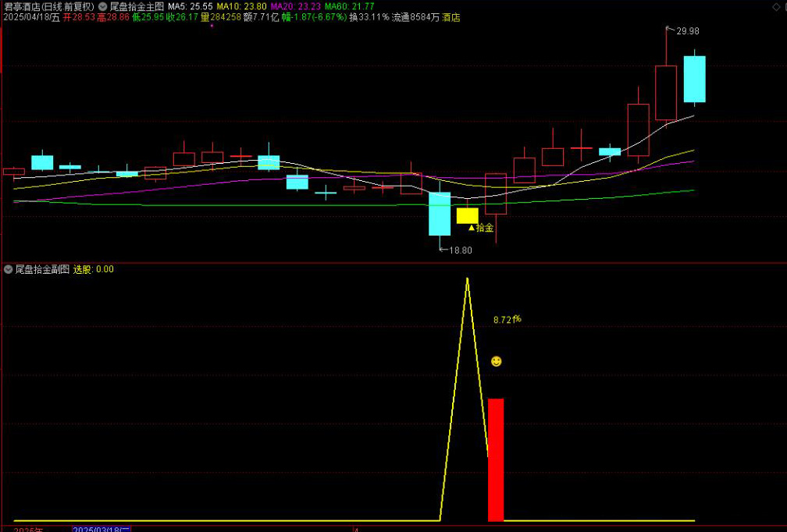The width and height of the screenshot is (787, 532).
Task: Click the 酒店 sector link
Action: tap(451, 17)
